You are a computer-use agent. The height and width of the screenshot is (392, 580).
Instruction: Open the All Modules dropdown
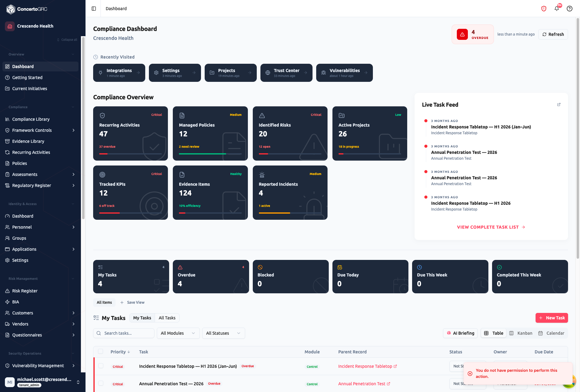point(178,333)
